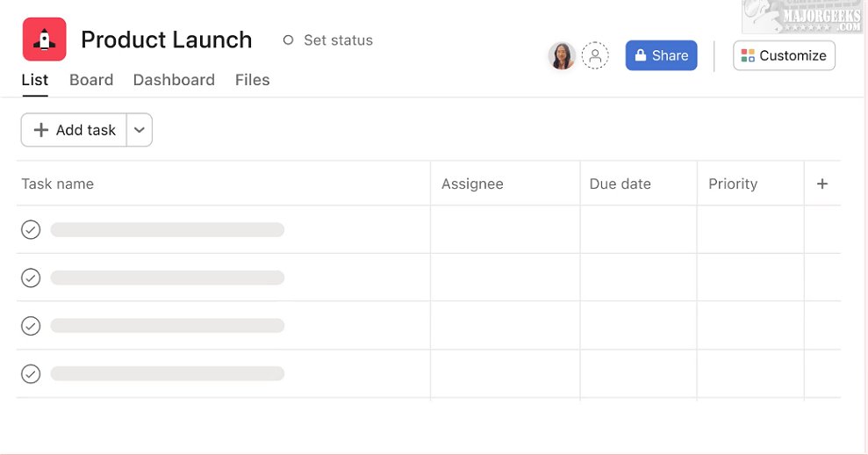
Task: Expand the Add task dropdown arrow
Action: (x=140, y=130)
